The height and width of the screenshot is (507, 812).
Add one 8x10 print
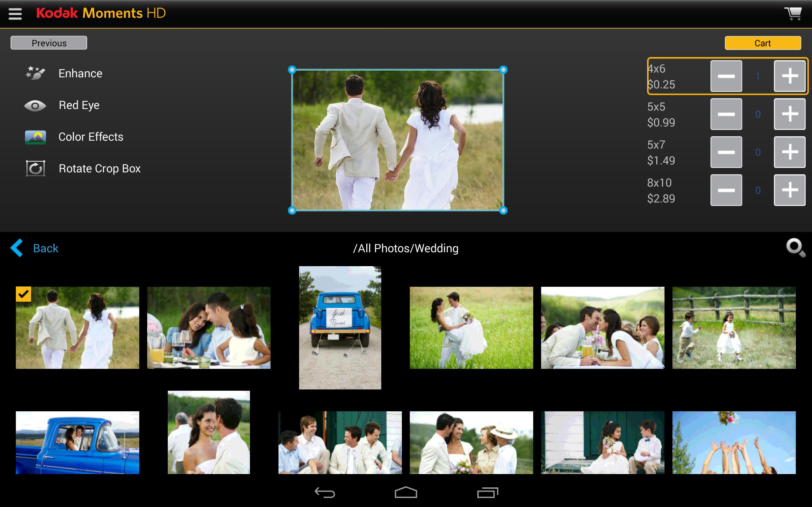(x=789, y=190)
